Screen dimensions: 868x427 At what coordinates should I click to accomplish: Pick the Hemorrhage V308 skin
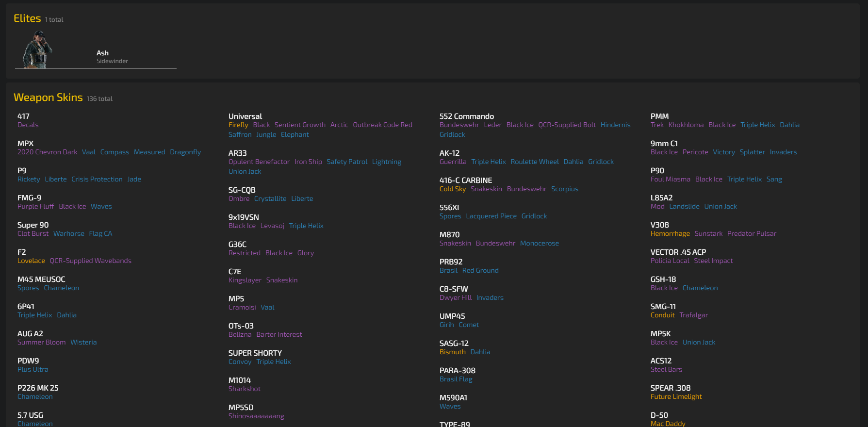click(670, 233)
